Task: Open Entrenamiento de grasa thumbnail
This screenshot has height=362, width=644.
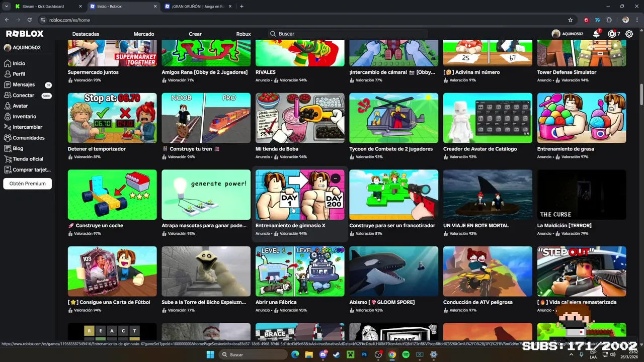Action: 582,118
